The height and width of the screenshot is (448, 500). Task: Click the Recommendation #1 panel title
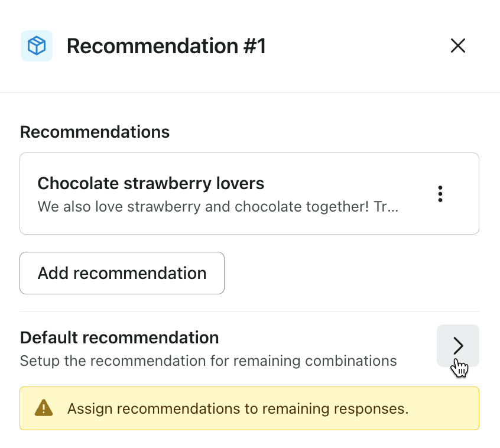pos(166,46)
